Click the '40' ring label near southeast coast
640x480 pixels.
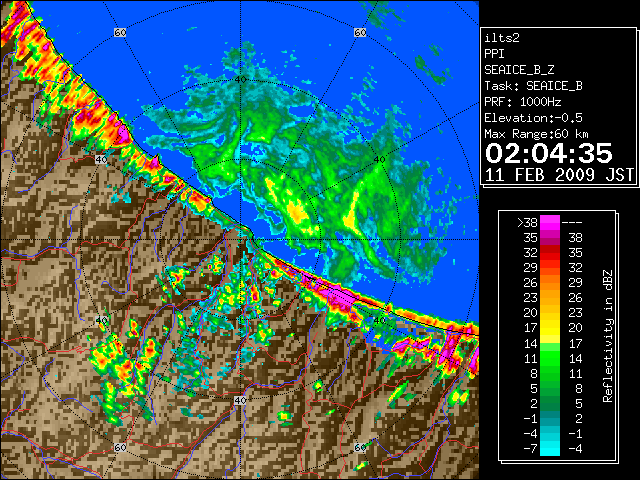[380, 320]
